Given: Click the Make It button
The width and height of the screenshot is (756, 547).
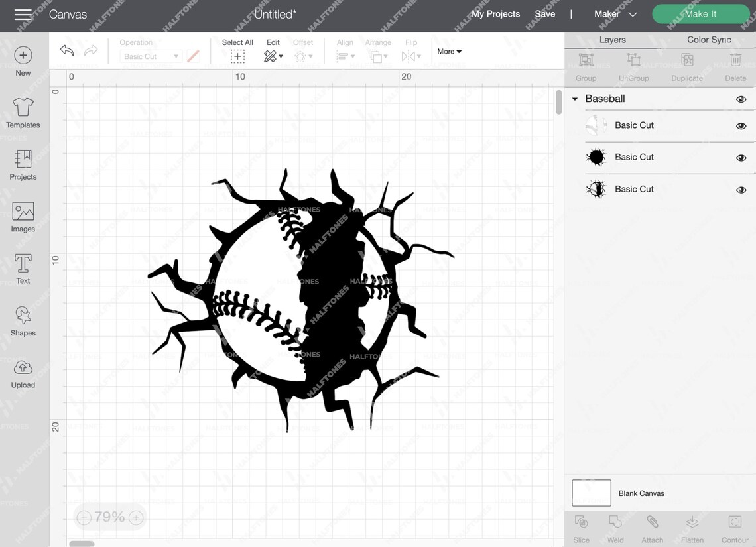Looking at the screenshot, I should (x=700, y=13).
